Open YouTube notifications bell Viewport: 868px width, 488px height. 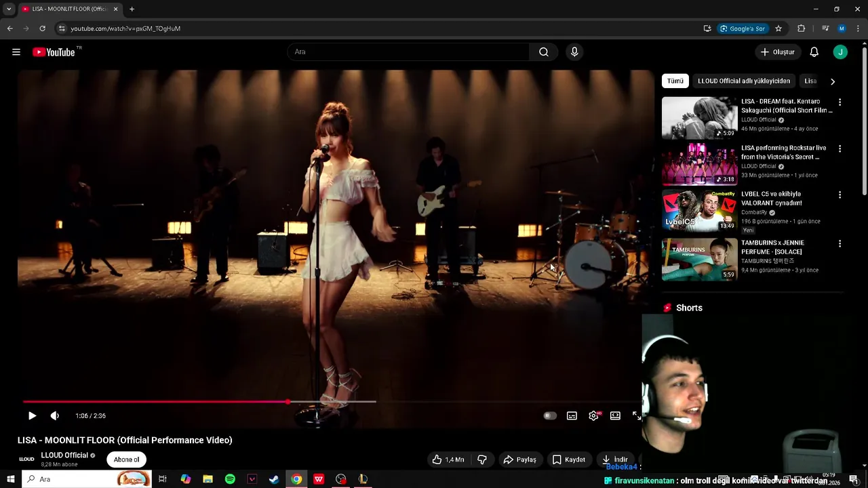click(x=814, y=52)
